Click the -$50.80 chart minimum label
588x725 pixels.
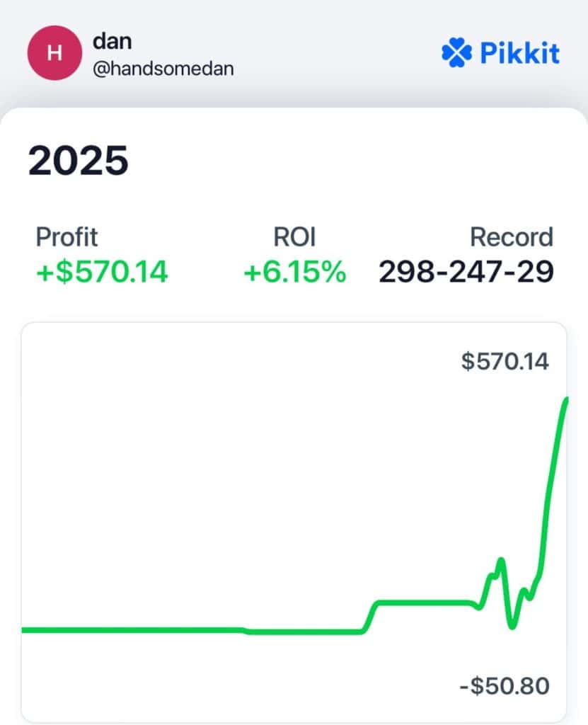point(505,685)
